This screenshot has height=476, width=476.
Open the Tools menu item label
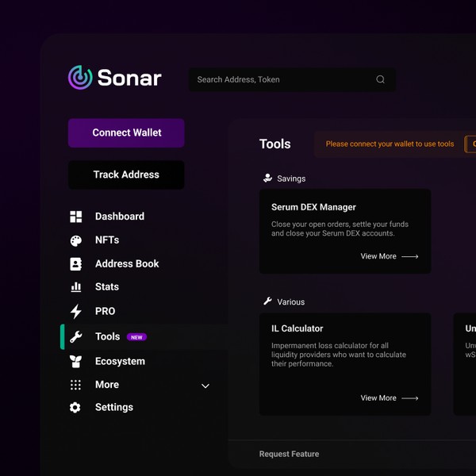107,336
